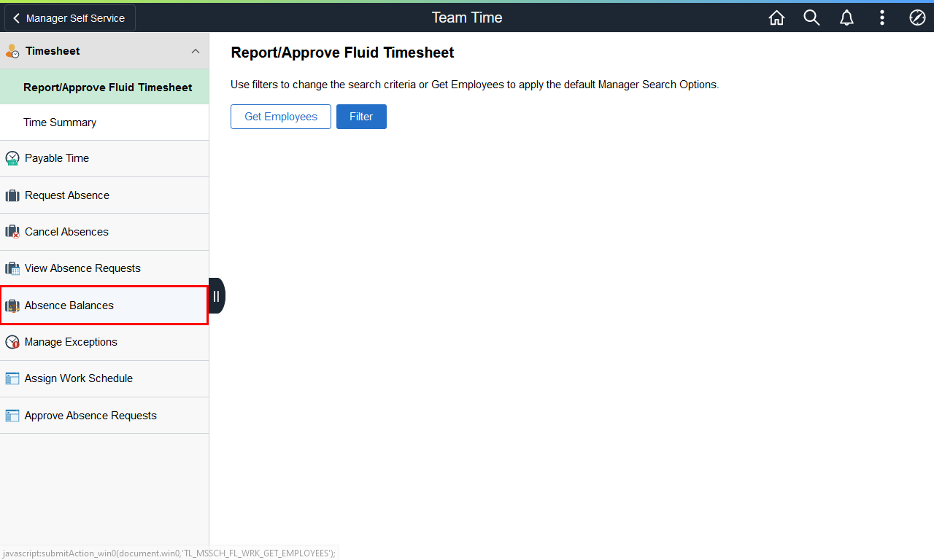Open Request Absence menu item

pos(104,195)
